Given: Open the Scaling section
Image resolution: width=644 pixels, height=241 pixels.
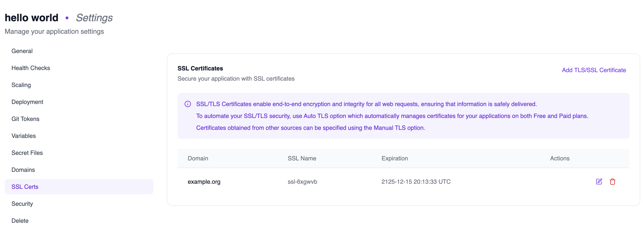Looking at the screenshot, I should coord(21,85).
